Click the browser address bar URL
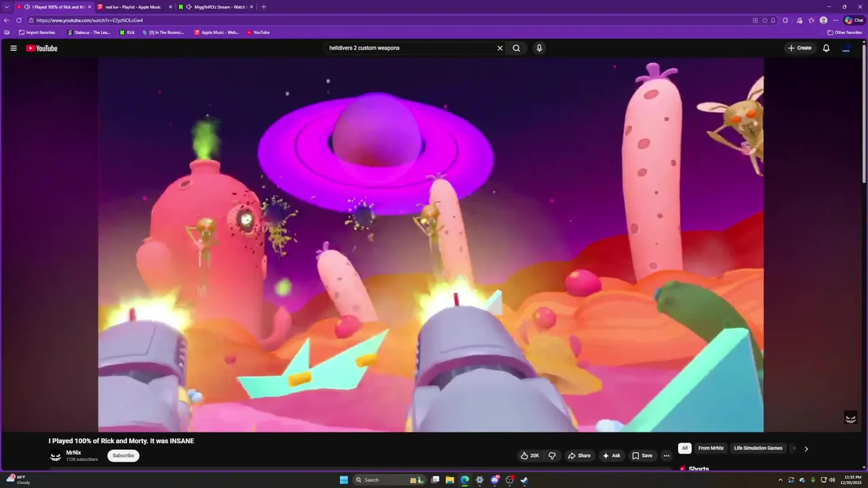868x488 pixels. click(90, 20)
